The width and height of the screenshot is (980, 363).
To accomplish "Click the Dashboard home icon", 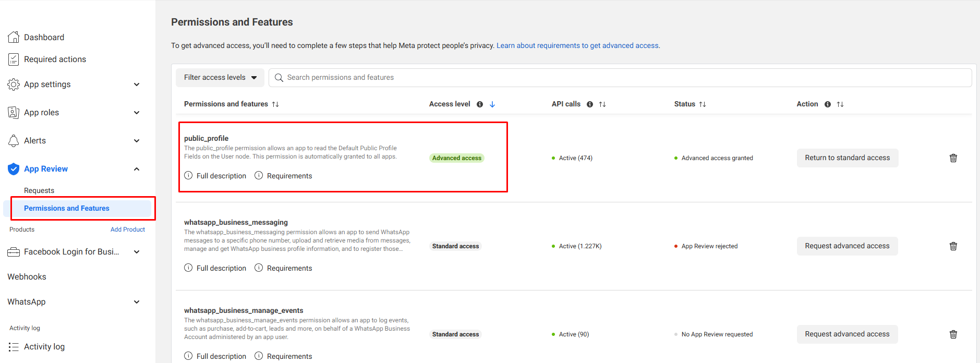I will tap(14, 37).
